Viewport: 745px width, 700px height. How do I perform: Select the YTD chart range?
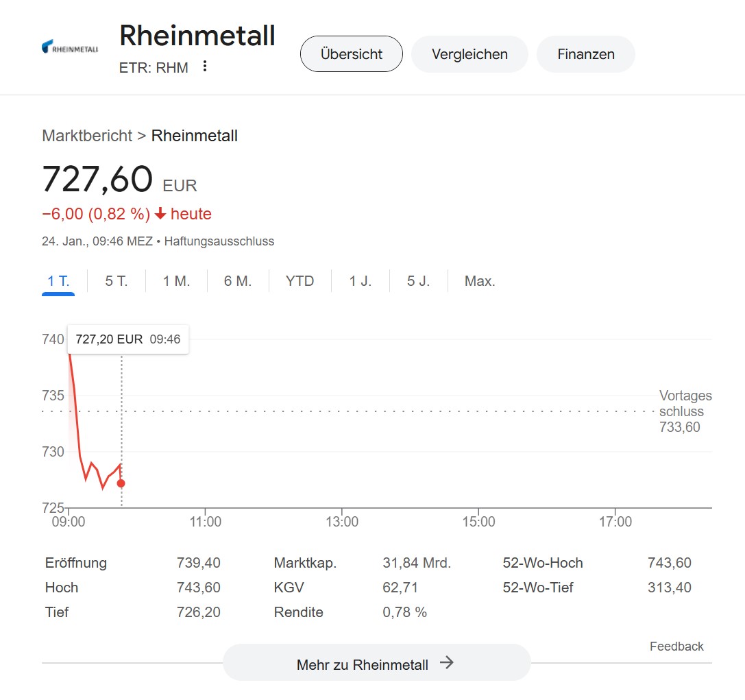[x=300, y=281]
